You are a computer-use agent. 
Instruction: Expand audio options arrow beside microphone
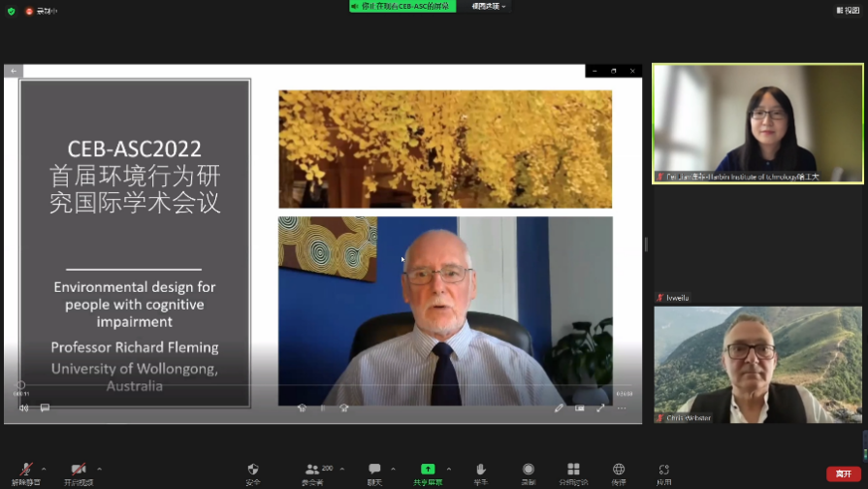click(x=44, y=469)
